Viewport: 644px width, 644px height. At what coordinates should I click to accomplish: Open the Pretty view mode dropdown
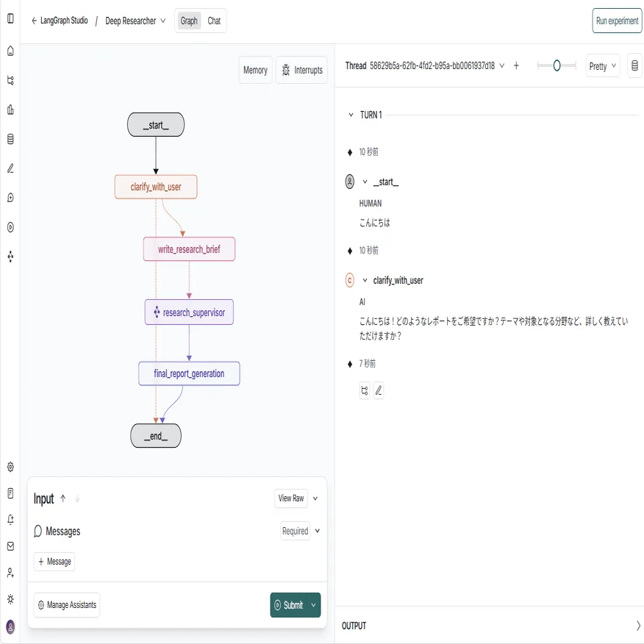click(x=603, y=66)
